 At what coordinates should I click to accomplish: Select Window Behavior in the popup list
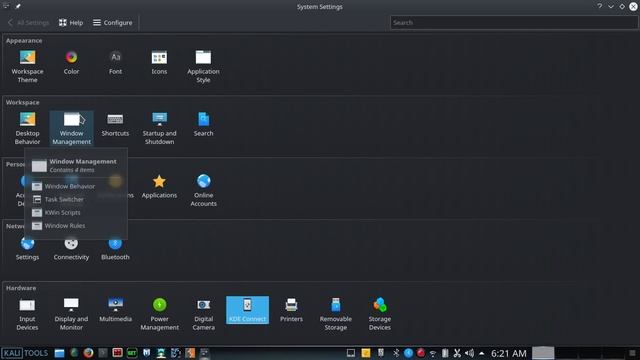coord(63,186)
